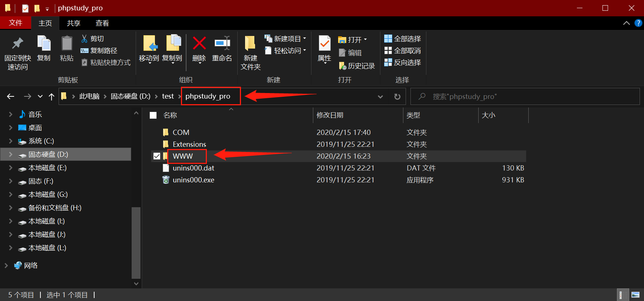Select the WWW folder
This screenshot has width=644, height=301.
(183, 156)
